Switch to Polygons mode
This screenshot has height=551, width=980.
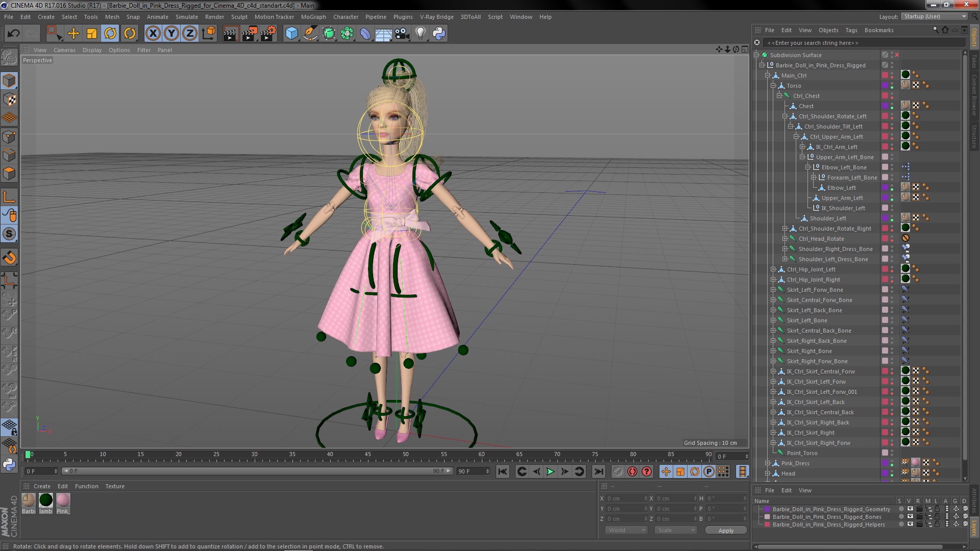(9, 173)
